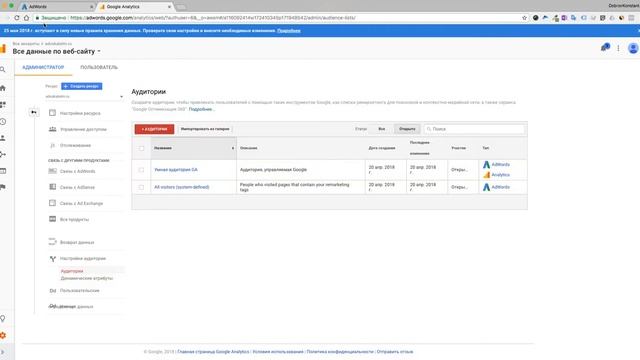Open notifications bell in the header

coord(605,48)
